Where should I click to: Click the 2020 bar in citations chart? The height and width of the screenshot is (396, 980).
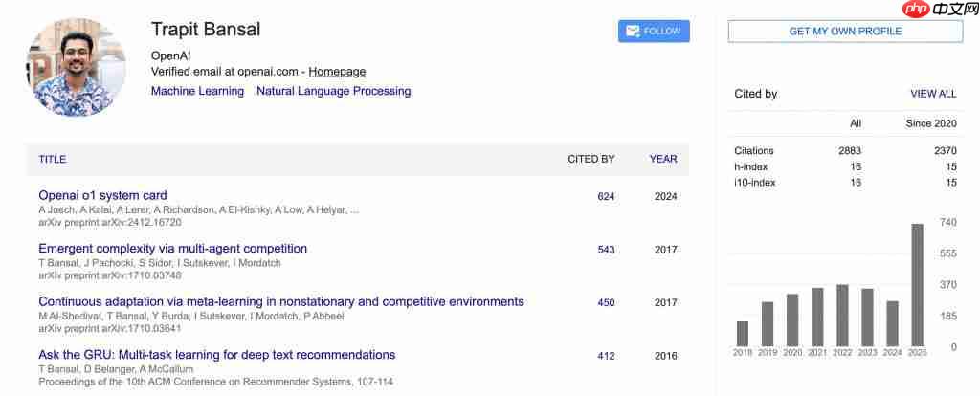[792, 320]
